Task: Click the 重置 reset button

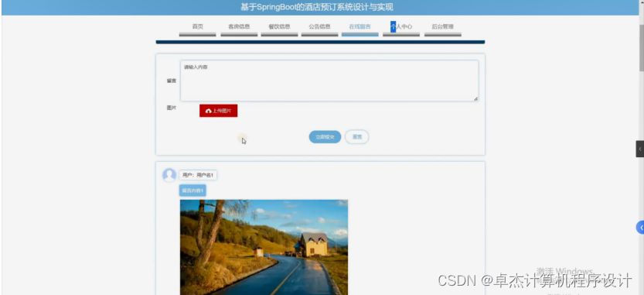Action: point(357,137)
